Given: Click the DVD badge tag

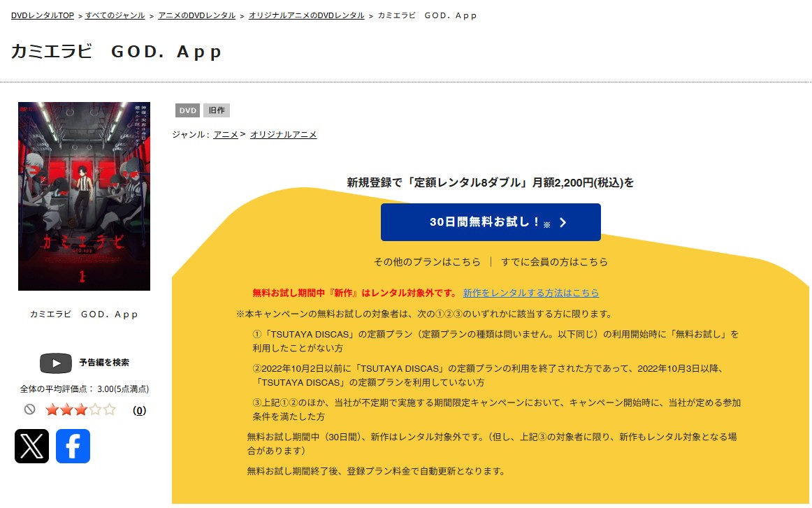Looking at the screenshot, I should (187, 110).
